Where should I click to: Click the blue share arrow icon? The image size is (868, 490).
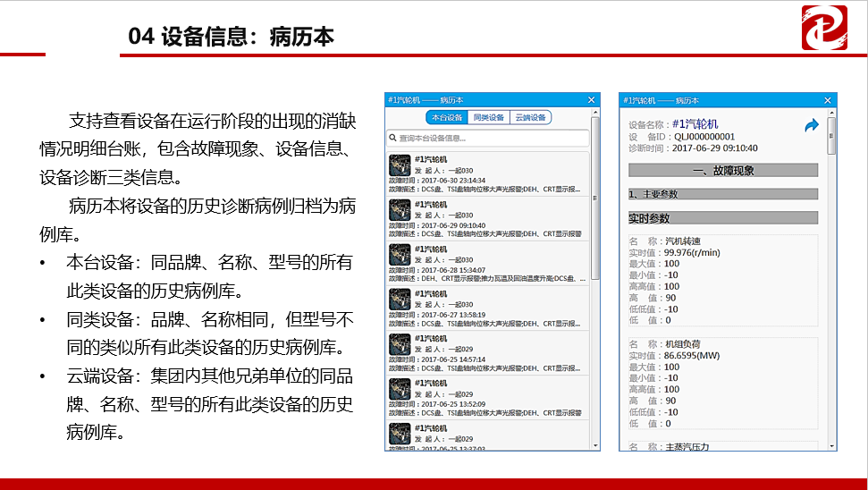[811, 126]
